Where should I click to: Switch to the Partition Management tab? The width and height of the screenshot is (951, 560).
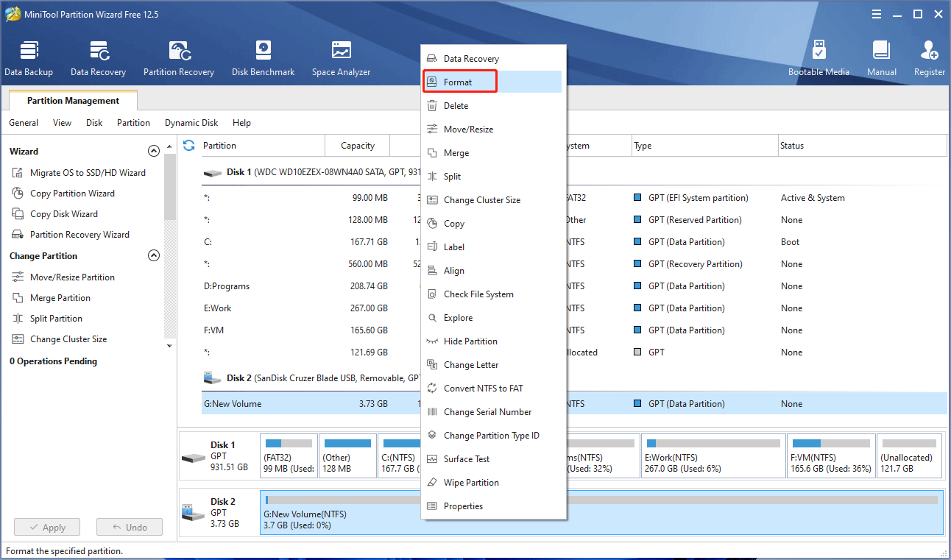click(x=73, y=101)
